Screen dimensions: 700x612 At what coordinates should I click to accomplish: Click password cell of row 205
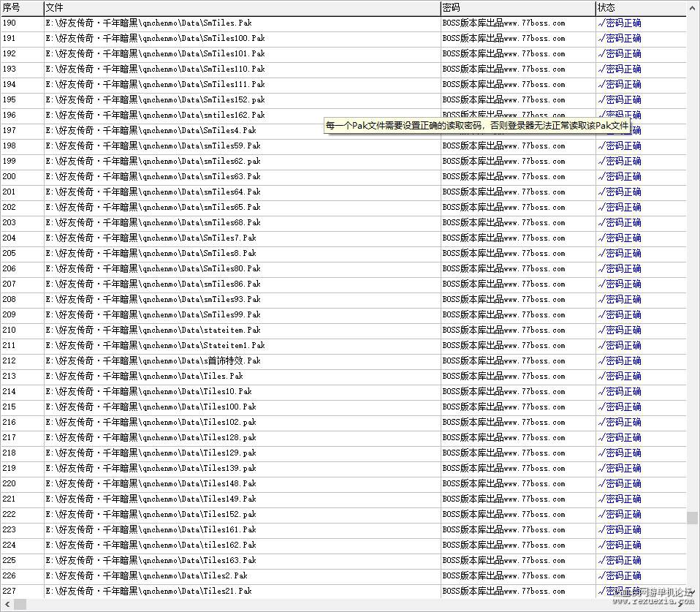coord(503,253)
